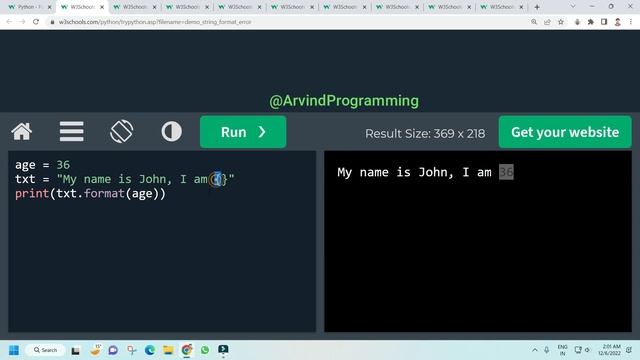The width and height of the screenshot is (640, 360).
Task: Expand the hidden system tray icons chevron
Action: [x=535, y=350]
